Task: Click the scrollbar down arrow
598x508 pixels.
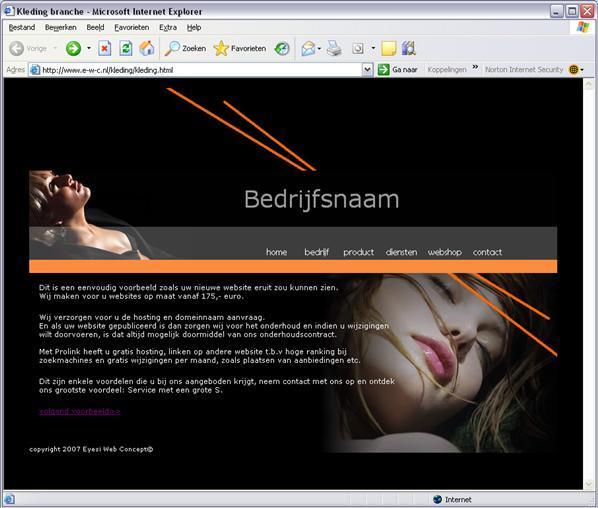Action: tap(588, 484)
